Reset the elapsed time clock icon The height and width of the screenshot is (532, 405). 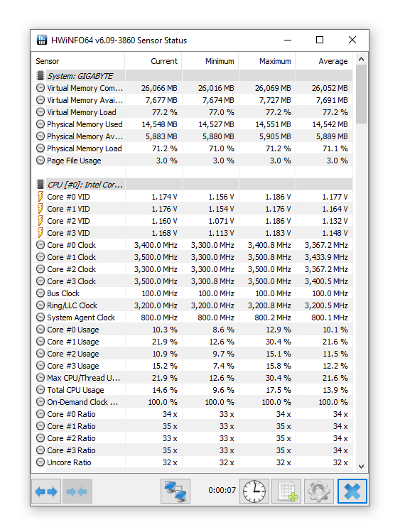coord(254,492)
